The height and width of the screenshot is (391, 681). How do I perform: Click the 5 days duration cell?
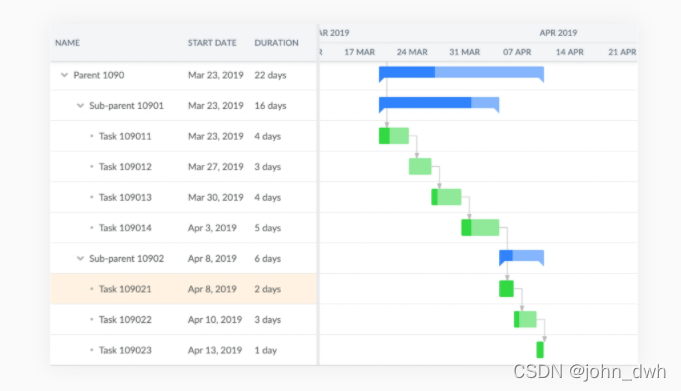coord(268,228)
